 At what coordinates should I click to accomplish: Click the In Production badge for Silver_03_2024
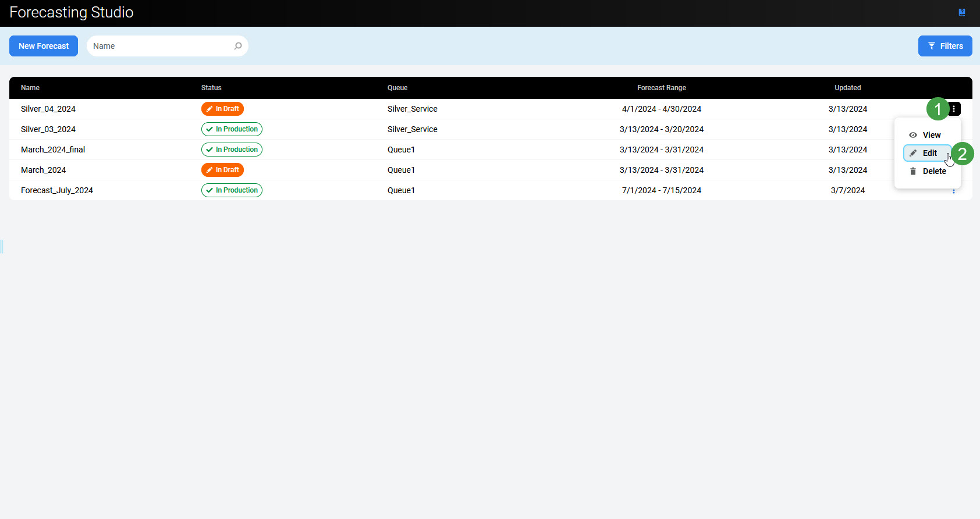point(232,129)
